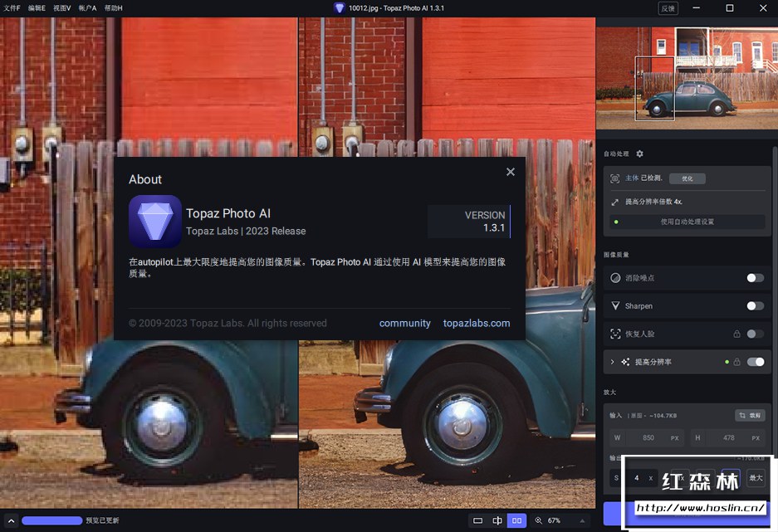Screen dimensions: 778x532
Task: Expand the bottom panel up-arrow
Action: [11, 520]
